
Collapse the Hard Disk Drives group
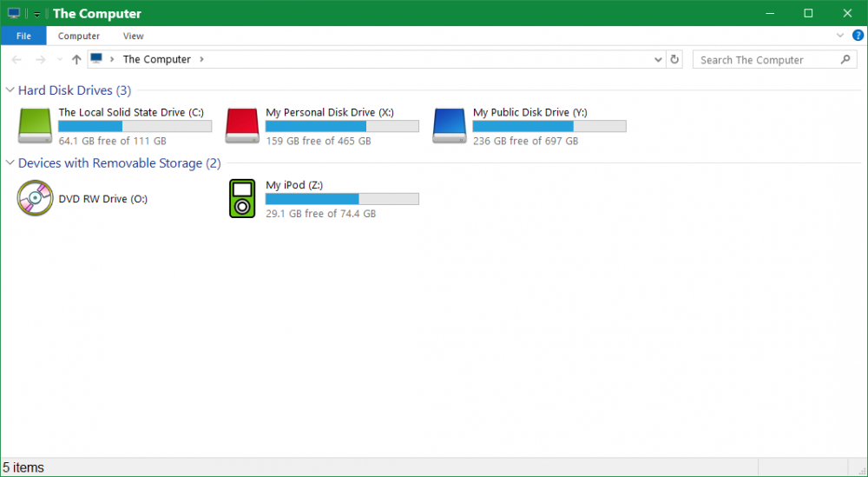[10, 90]
